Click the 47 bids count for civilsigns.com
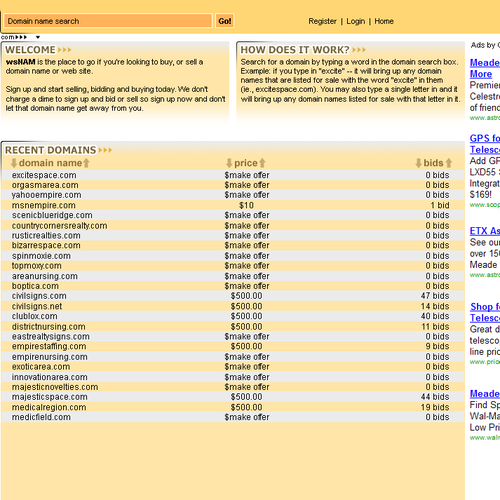This screenshot has width=500, height=500. click(x=435, y=296)
